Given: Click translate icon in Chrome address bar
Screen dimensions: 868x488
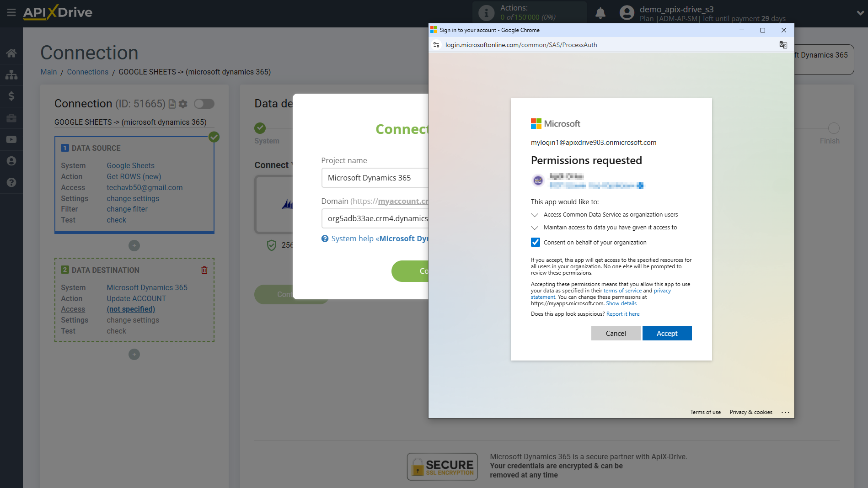Looking at the screenshot, I should click(x=783, y=45).
